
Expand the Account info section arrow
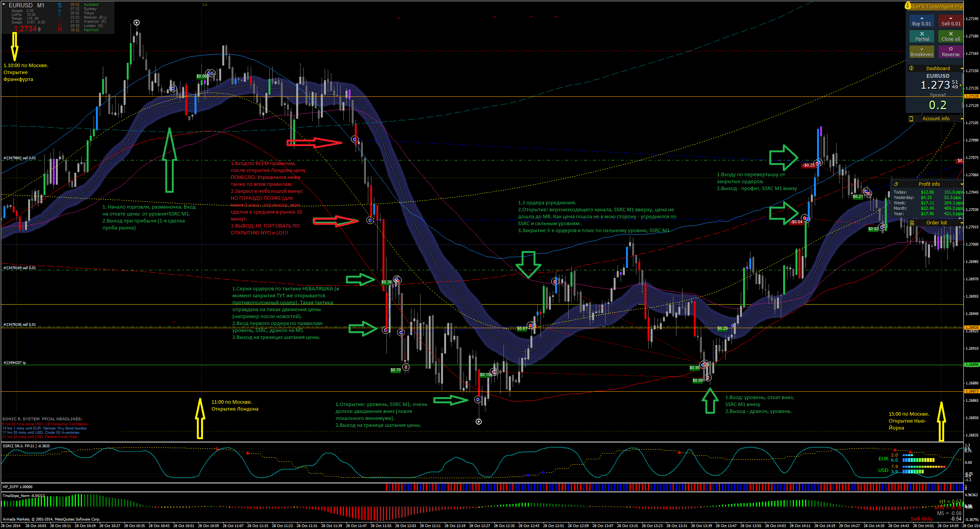coord(962,119)
